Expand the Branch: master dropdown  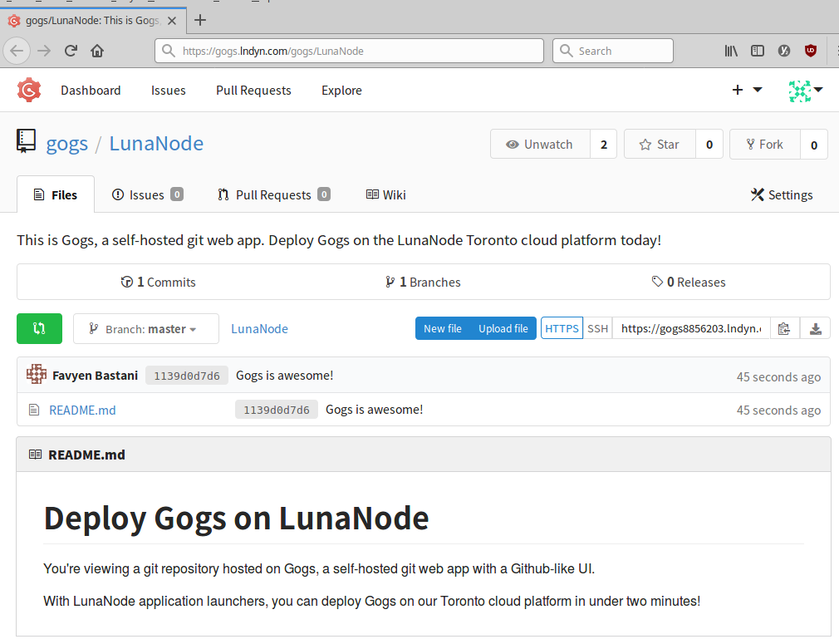point(146,329)
